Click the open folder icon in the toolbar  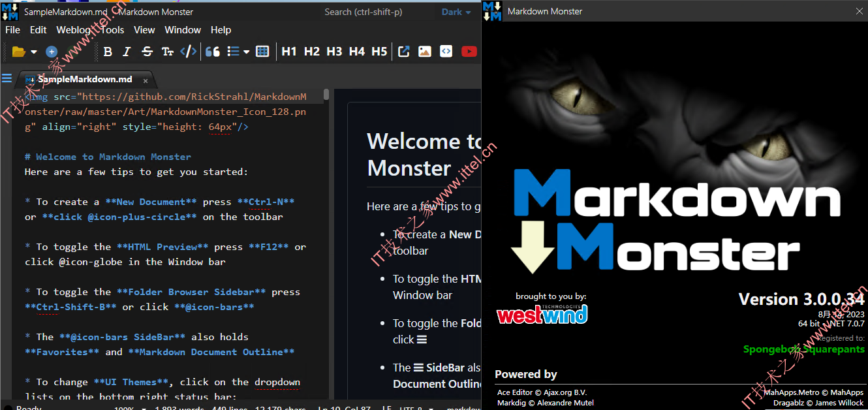19,52
